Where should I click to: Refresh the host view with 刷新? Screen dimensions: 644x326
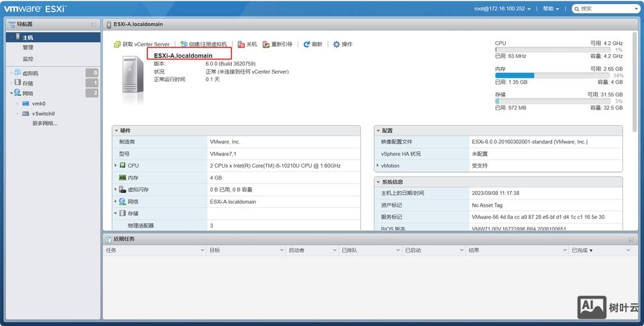pos(307,44)
